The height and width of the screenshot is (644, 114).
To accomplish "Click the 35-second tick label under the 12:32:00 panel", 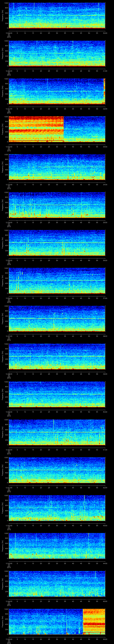I will (65, 147).
